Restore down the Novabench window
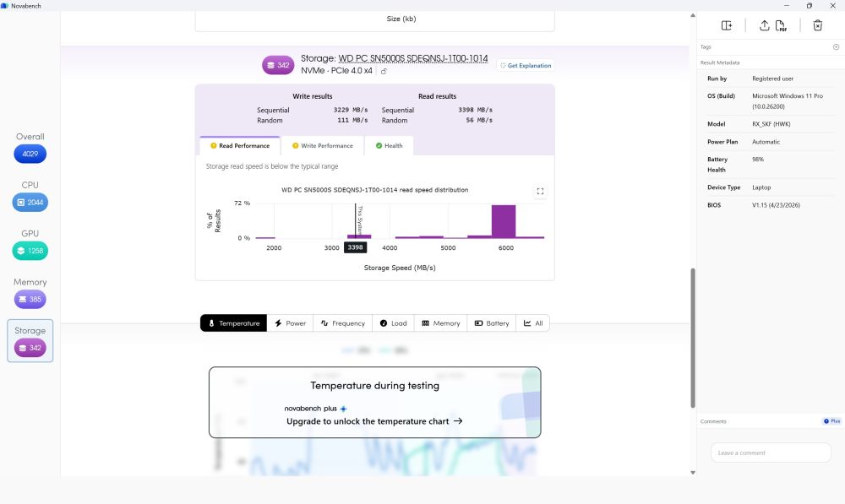The image size is (845, 504). click(809, 5)
